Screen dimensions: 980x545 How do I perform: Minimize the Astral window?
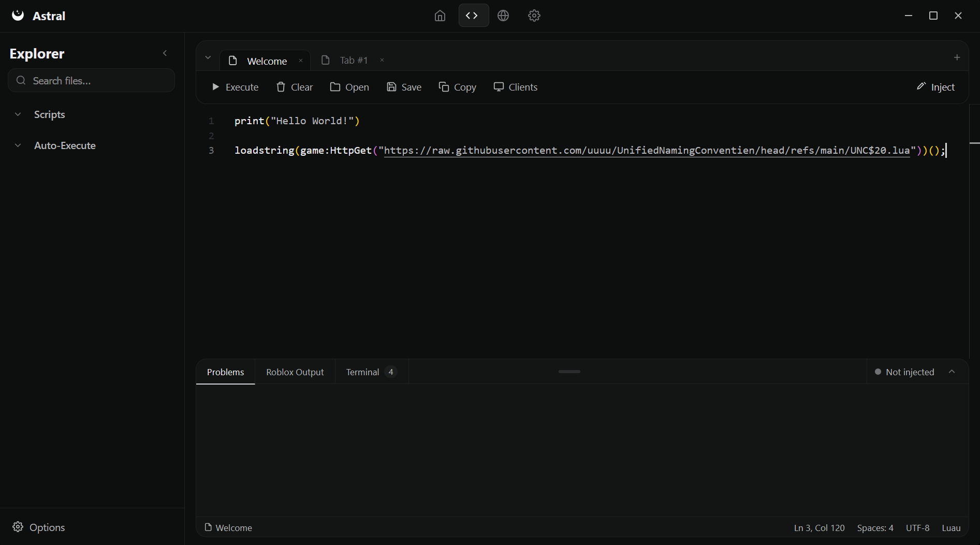[909, 16]
